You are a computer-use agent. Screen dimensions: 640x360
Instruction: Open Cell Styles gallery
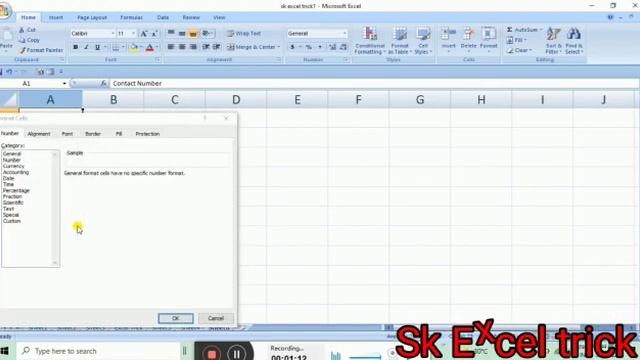pos(423,40)
